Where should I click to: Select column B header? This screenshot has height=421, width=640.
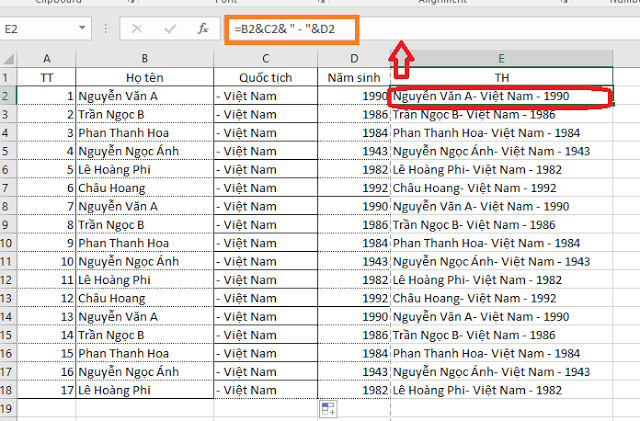144,59
